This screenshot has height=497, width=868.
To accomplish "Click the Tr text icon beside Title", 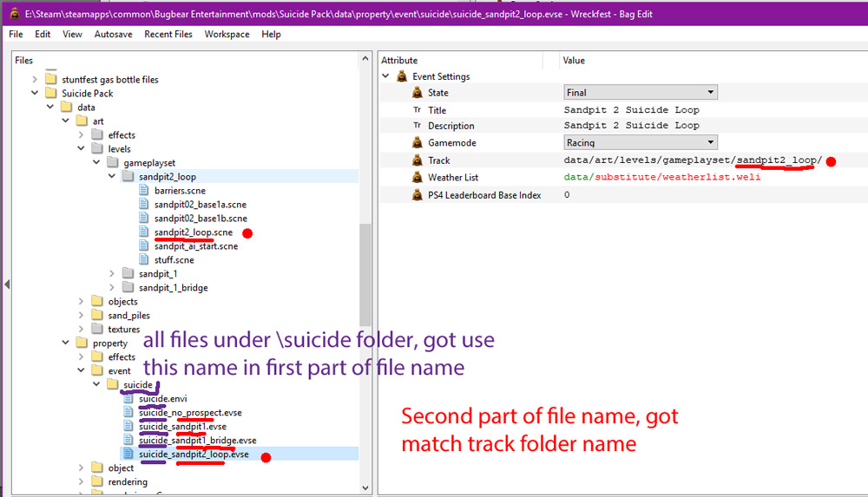I will 418,110.
